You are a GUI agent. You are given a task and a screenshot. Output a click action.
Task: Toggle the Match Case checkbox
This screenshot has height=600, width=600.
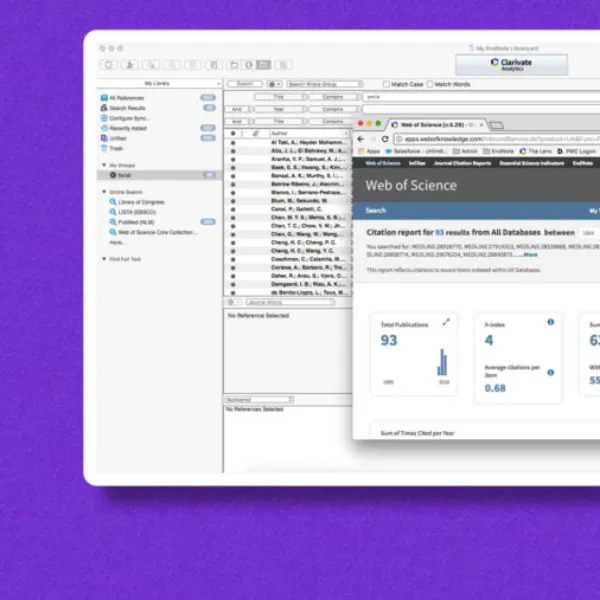(x=386, y=84)
